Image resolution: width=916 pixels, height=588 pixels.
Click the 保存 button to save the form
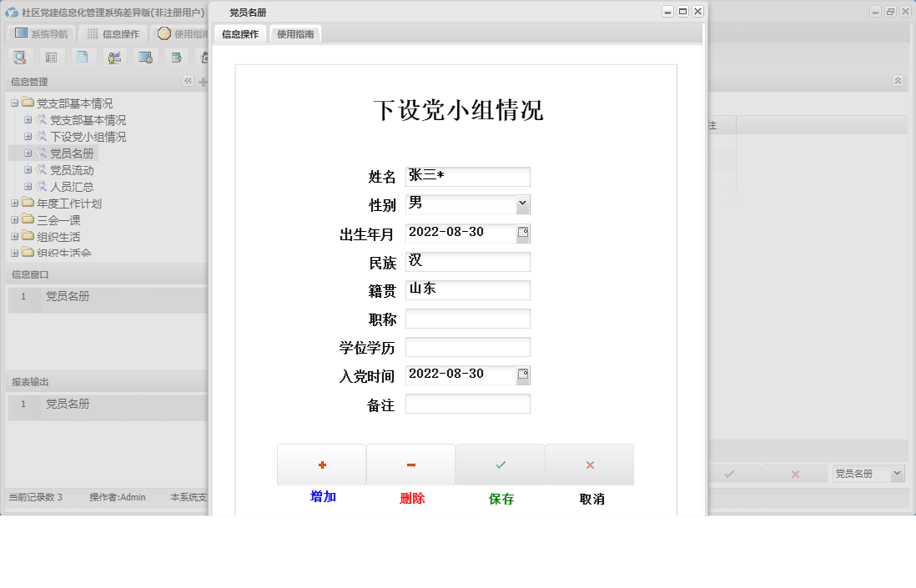click(500, 465)
